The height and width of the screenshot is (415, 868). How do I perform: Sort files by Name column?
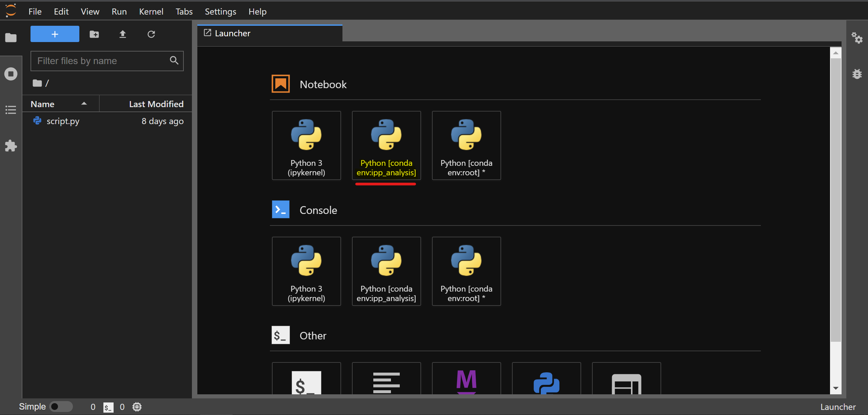coord(61,104)
